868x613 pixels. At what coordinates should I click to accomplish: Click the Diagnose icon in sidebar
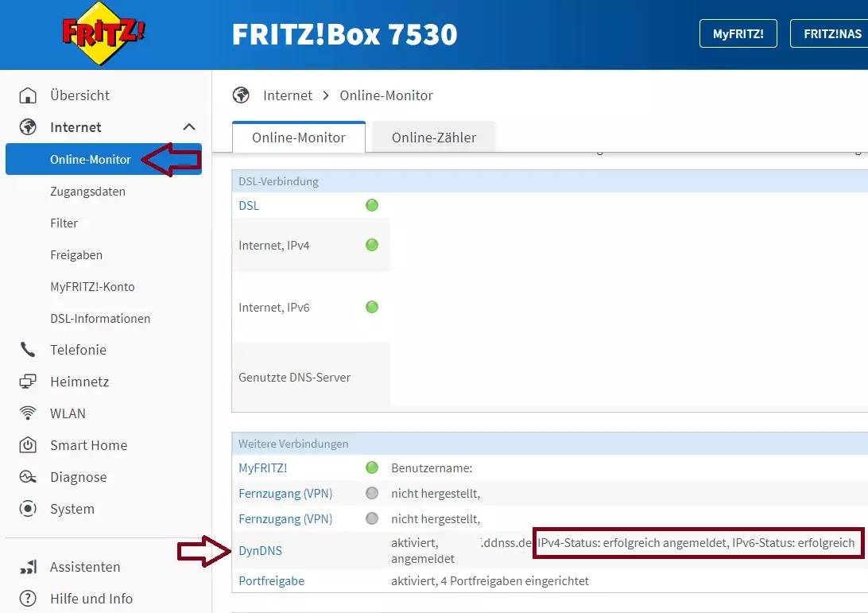pyautogui.click(x=28, y=477)
